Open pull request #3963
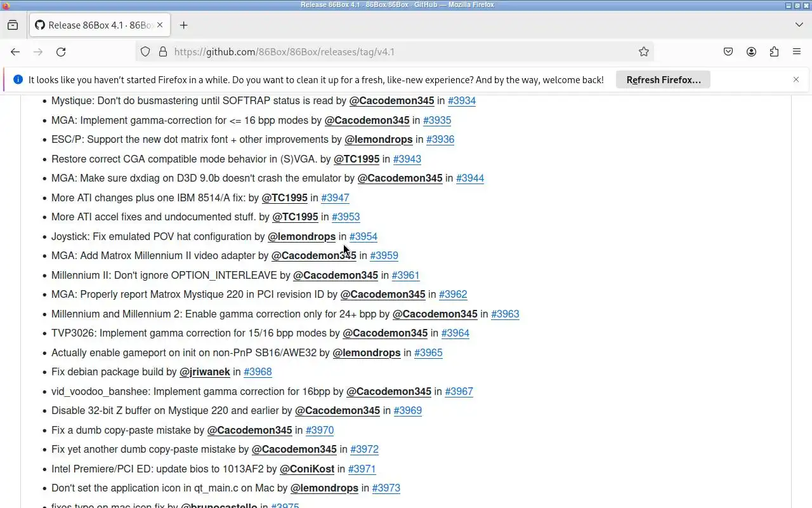Screen dimensions: 812x508 505,314
